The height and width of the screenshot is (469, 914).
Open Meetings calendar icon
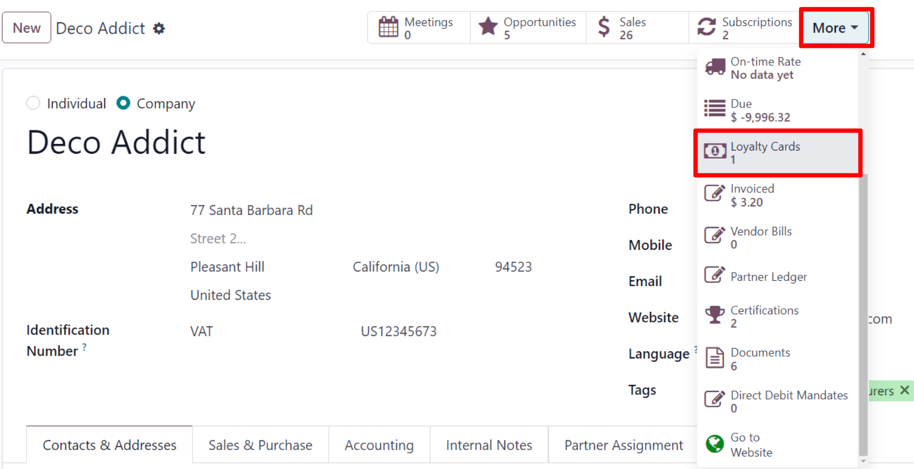[388, 28]
